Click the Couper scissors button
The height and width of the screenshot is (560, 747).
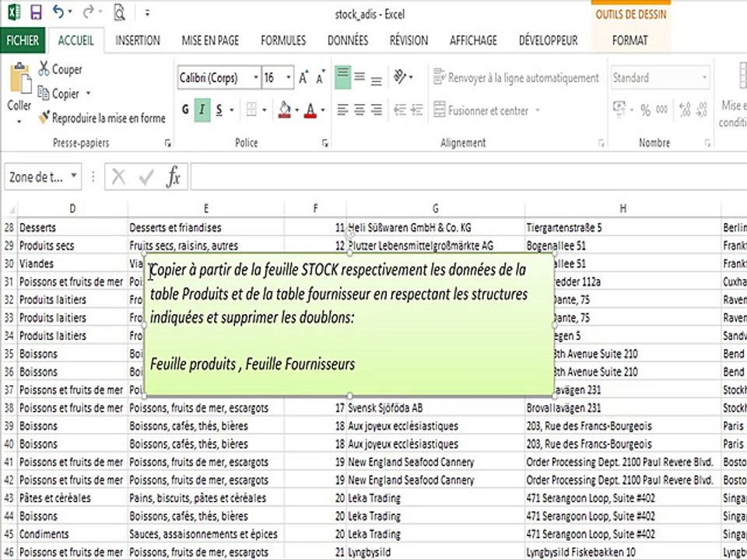(60, 69)
